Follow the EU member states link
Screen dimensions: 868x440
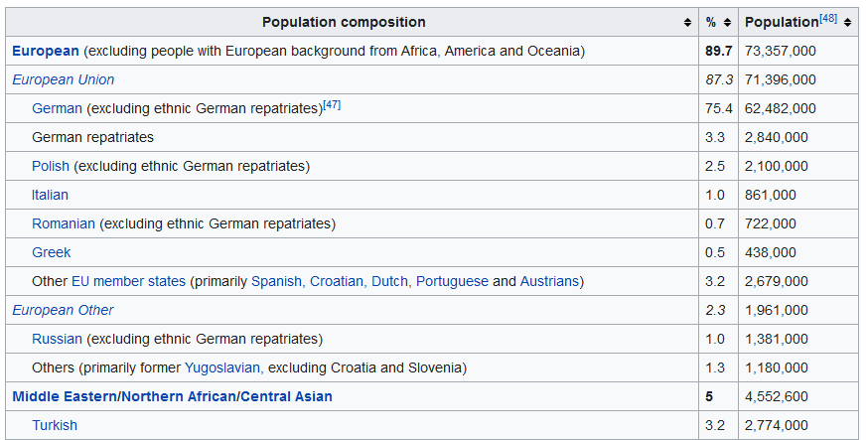click(128, 281)
